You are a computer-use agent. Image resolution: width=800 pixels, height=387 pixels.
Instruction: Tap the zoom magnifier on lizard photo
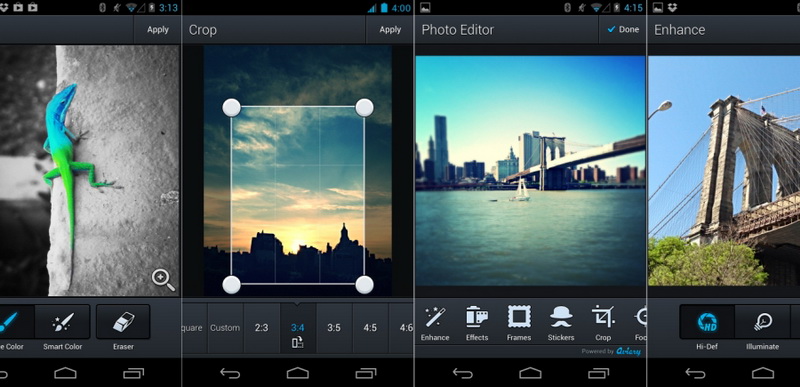tap(163, 280)
